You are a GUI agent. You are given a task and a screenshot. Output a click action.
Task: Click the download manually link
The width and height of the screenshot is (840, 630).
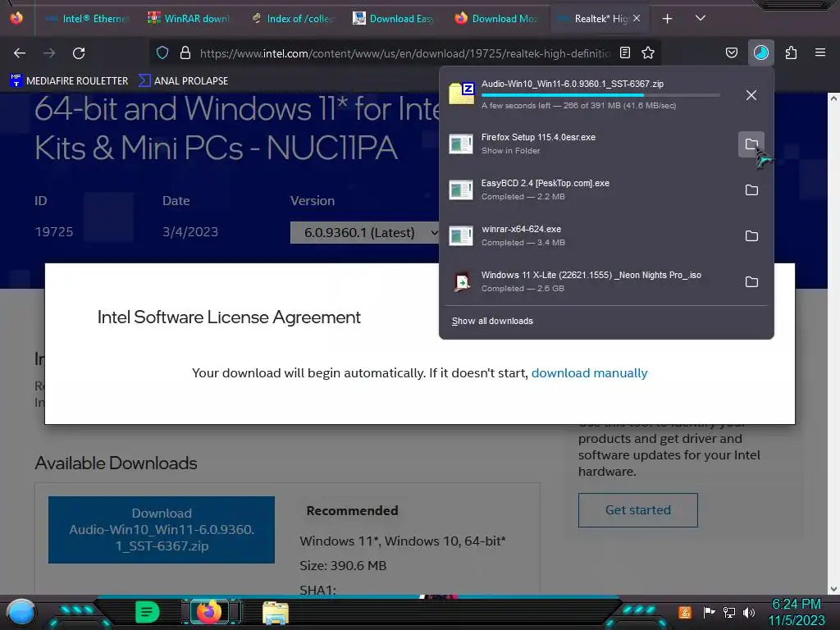pos(589,373)
